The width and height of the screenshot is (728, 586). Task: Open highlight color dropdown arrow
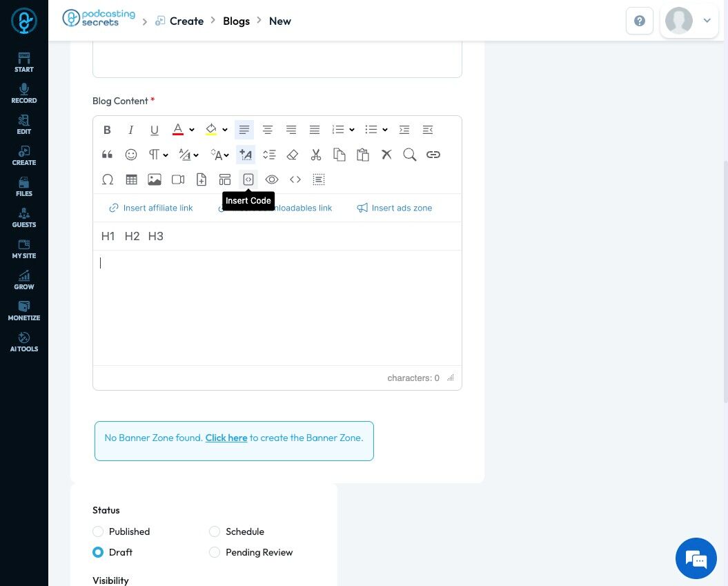pyautogui.click(x=225, y=130)
